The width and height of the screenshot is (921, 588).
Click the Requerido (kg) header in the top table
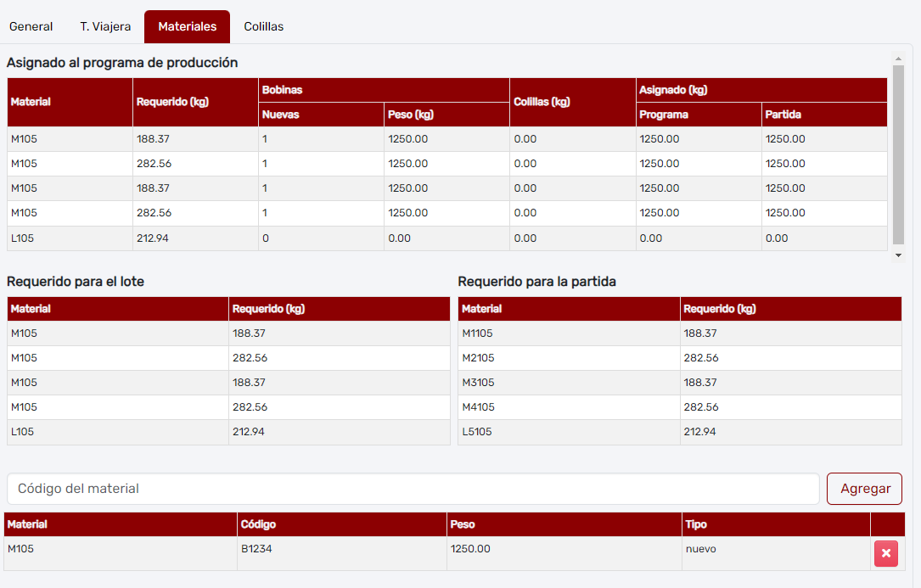click(172, 102)
